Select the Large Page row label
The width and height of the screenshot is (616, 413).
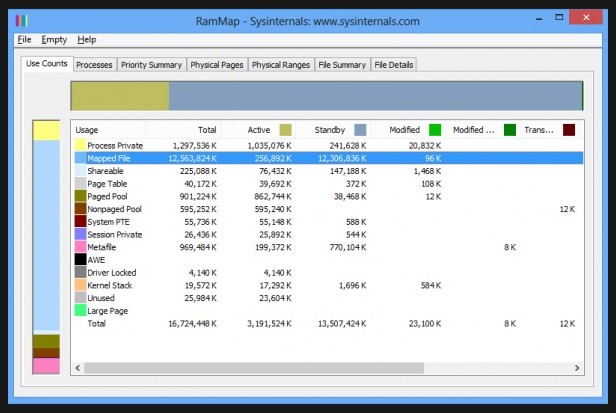pos(108,311)
